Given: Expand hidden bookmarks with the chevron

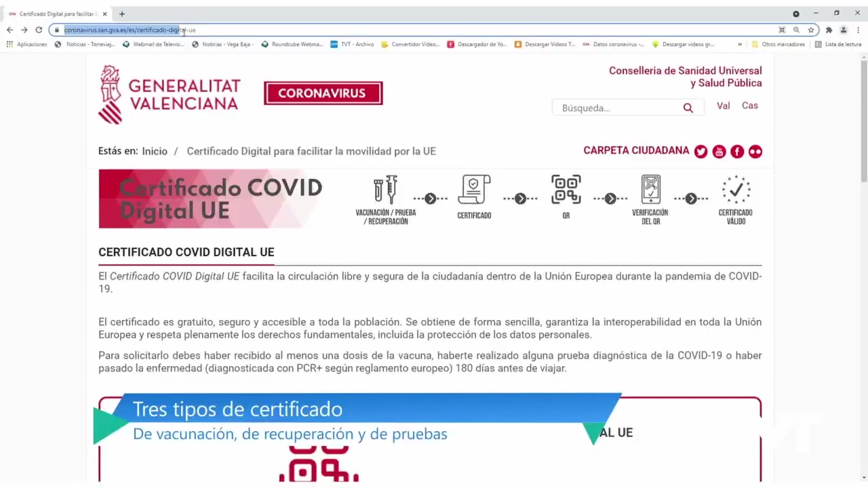Looking at the screenshot, I should pos(740,44).
